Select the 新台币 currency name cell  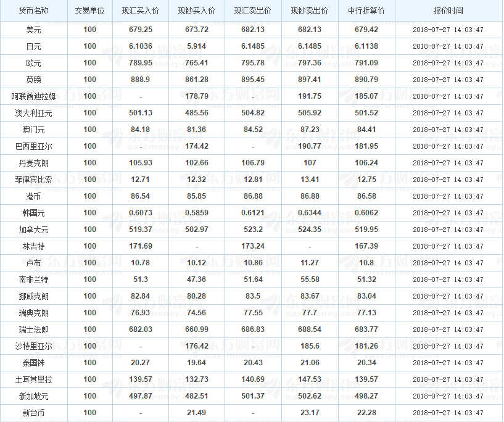pos(34,413)
